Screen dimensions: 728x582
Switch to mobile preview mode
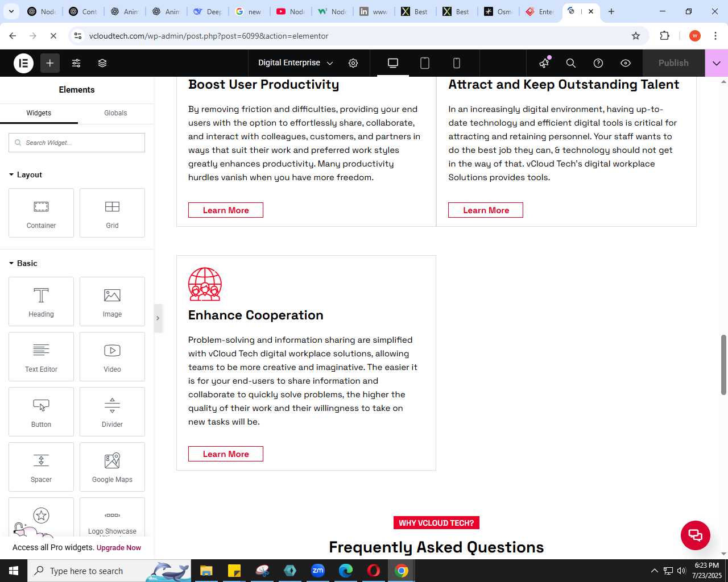coord(457,63)
